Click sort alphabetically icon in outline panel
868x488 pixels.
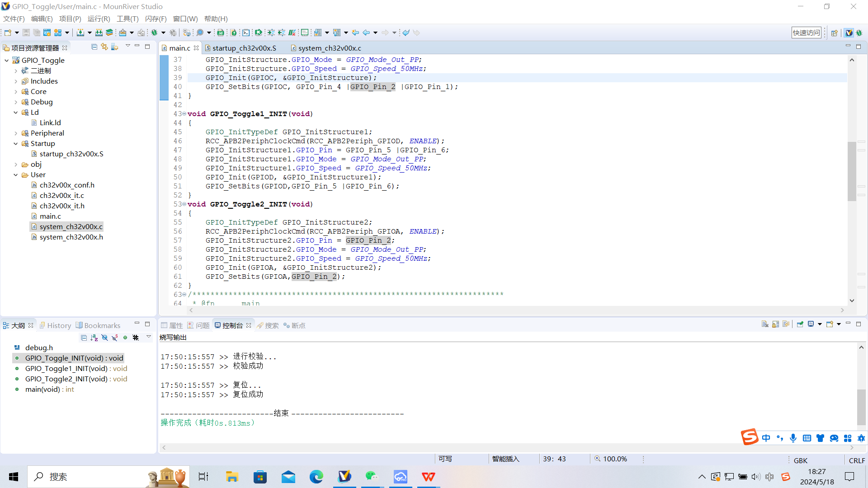pyautogui.click(x=94, y=338)
